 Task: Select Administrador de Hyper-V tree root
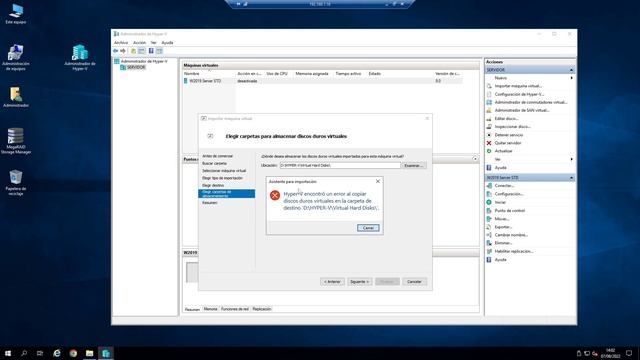point(141,61)
